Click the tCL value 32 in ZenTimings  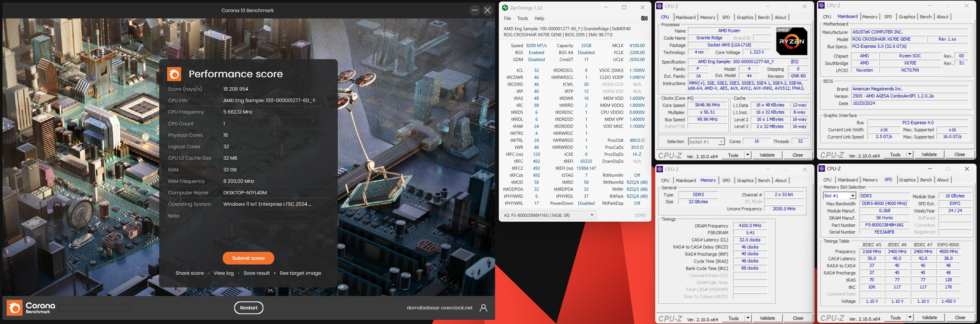coord(536,71)
